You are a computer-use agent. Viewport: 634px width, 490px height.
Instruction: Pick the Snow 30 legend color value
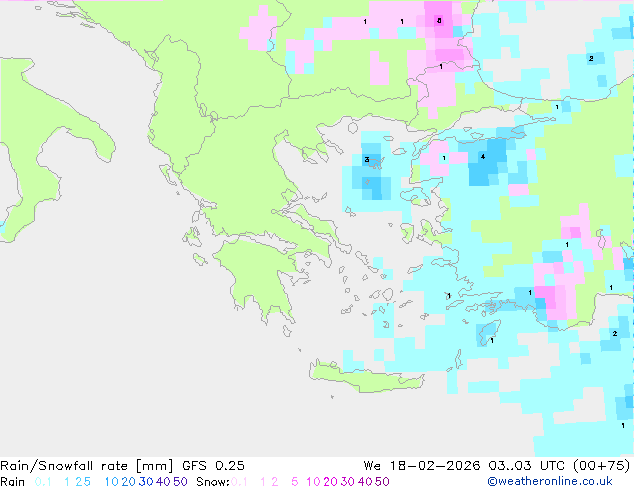coord(348,482)
